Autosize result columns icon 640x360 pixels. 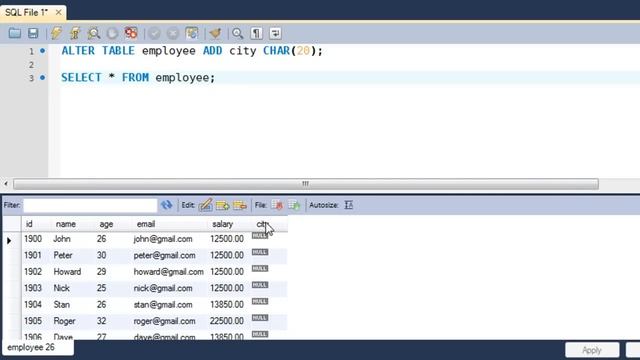349,205
